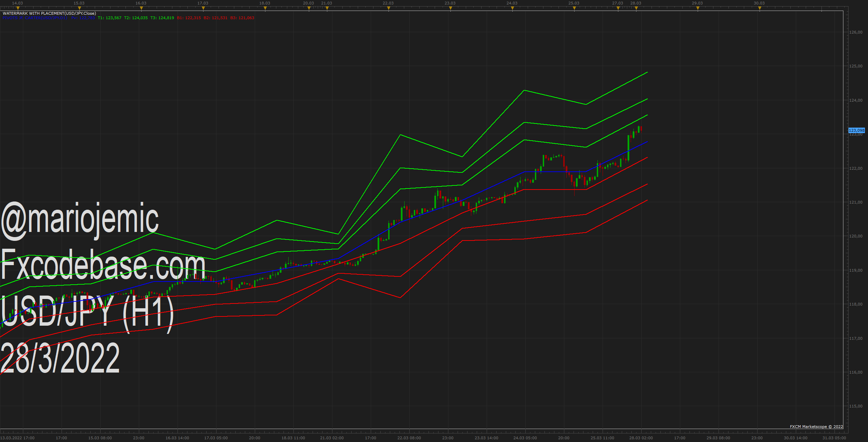Click the 30.03 day marker triangle
Viewport: 868px width, 442px height.
[760, 9]
